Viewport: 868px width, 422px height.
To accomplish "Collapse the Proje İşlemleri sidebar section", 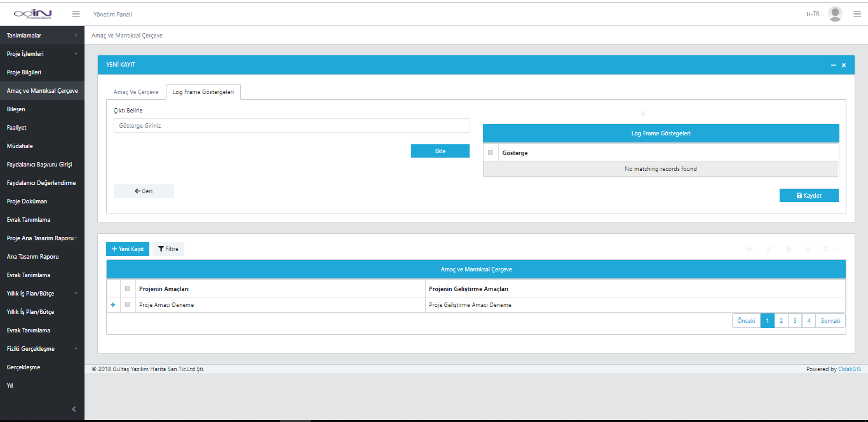I will tap(42, 54).
